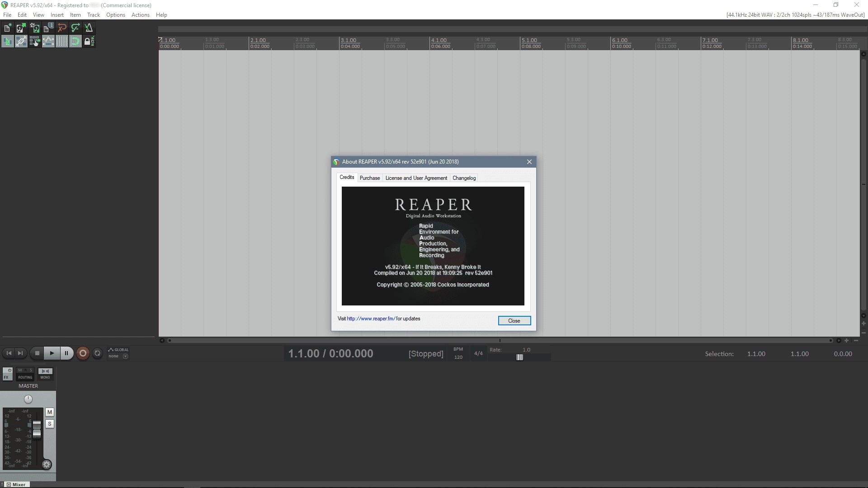
Task: Switch to License and User Agreement tab
Action: (416, 178)
